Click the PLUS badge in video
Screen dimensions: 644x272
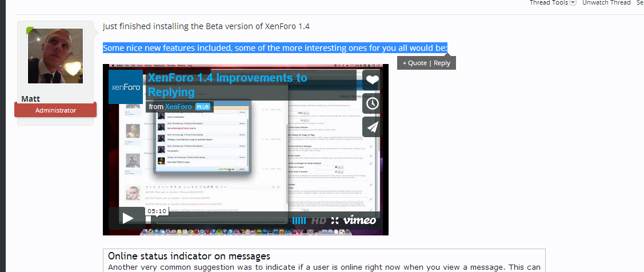203,107
